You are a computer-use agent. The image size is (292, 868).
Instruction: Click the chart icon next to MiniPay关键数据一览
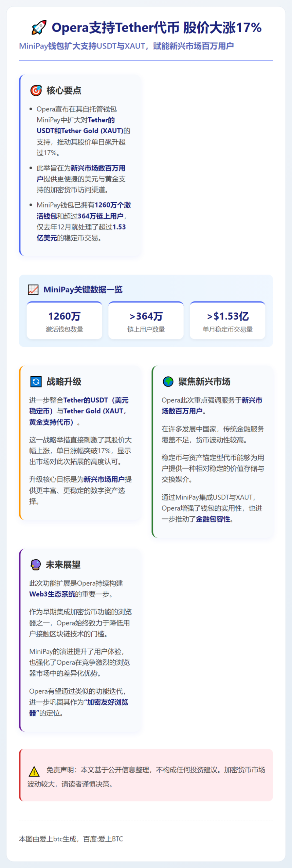[33, 290]
